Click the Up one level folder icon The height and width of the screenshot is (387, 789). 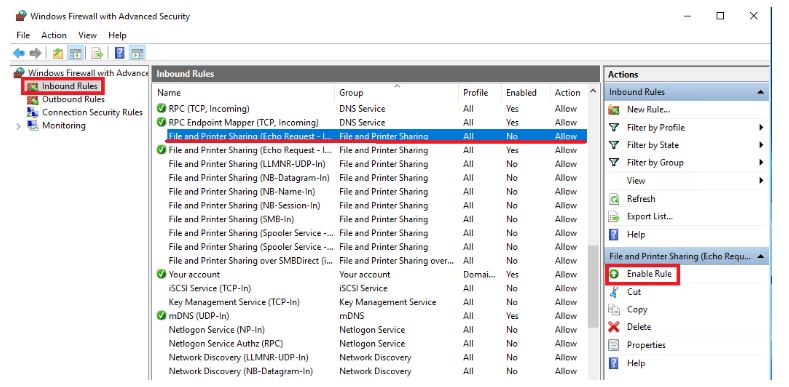point(58,53)
